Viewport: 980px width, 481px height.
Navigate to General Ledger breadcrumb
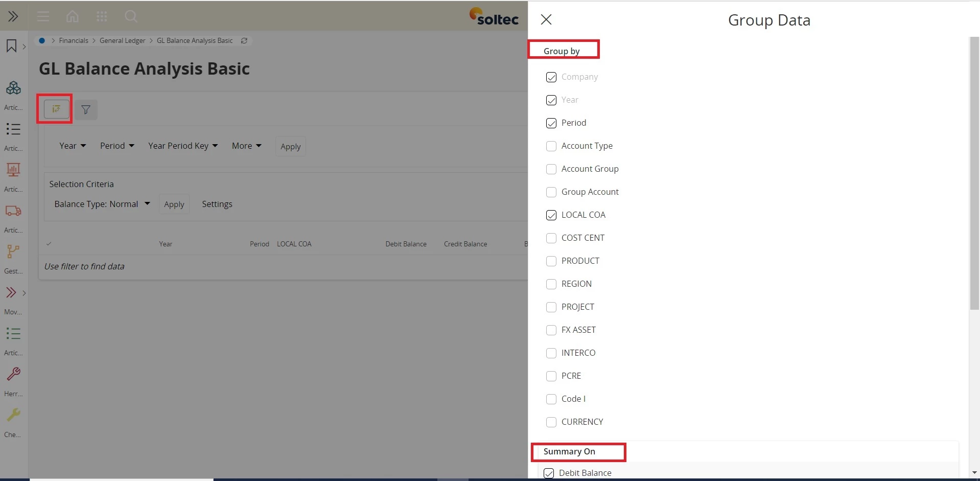pyautogui.click(x=122, y=40)
